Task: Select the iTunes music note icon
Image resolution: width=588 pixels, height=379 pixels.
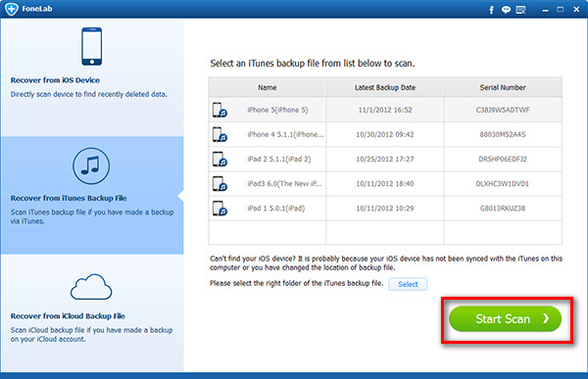Action: click(91, 166)
